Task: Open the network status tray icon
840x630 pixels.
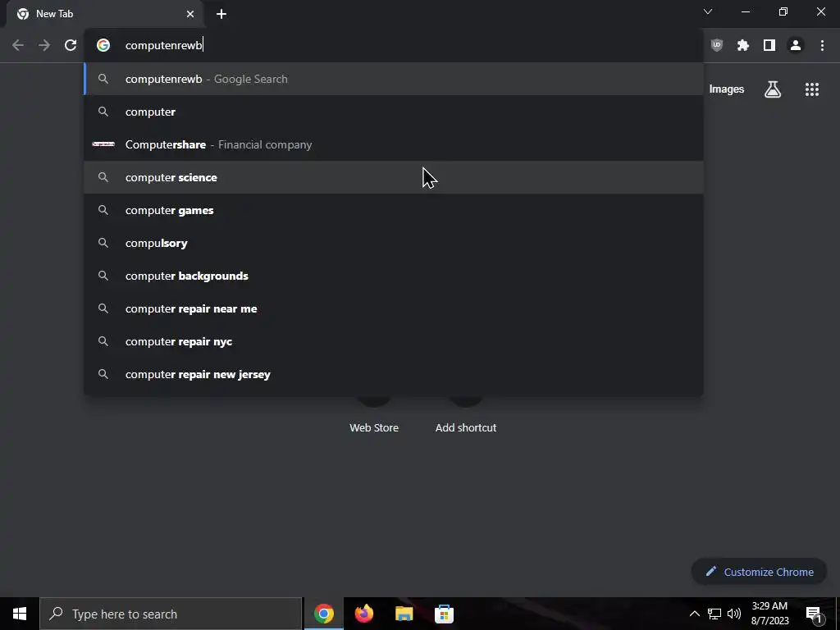Action: (x=714, y=614)
